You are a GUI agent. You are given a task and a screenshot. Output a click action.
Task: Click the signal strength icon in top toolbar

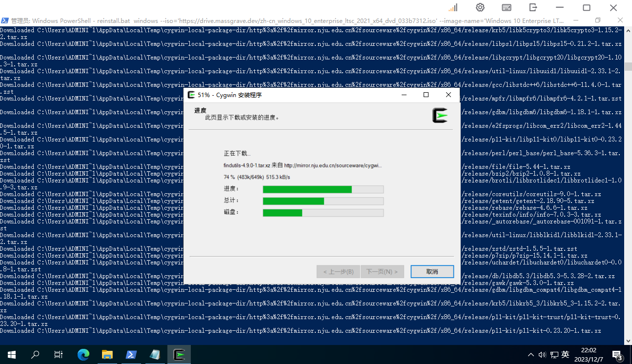point(453,7)
